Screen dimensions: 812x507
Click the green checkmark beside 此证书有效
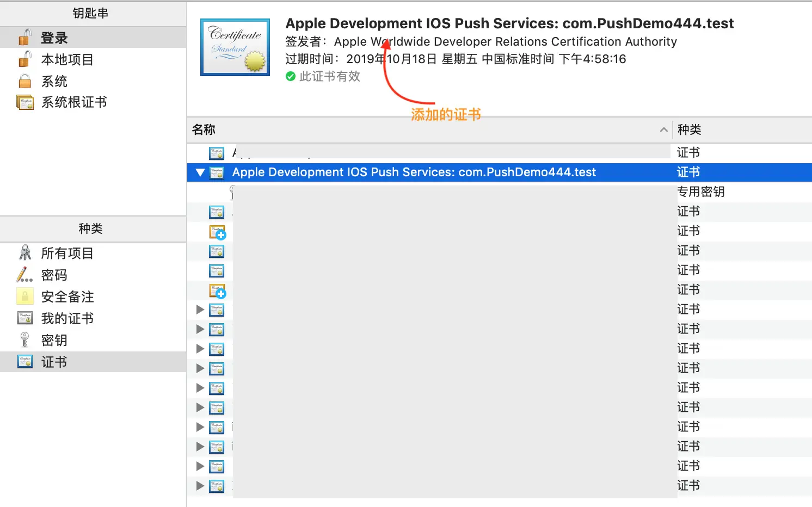click(291, 77)
